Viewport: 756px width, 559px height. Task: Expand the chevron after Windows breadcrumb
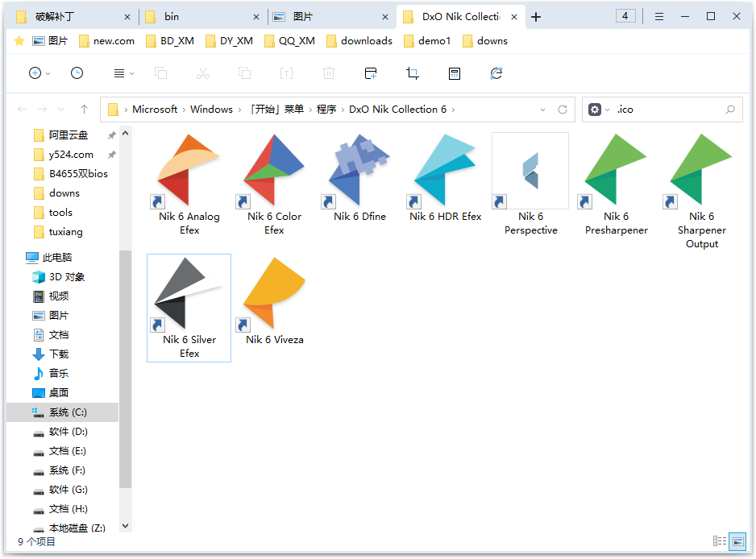pos(239,110)
